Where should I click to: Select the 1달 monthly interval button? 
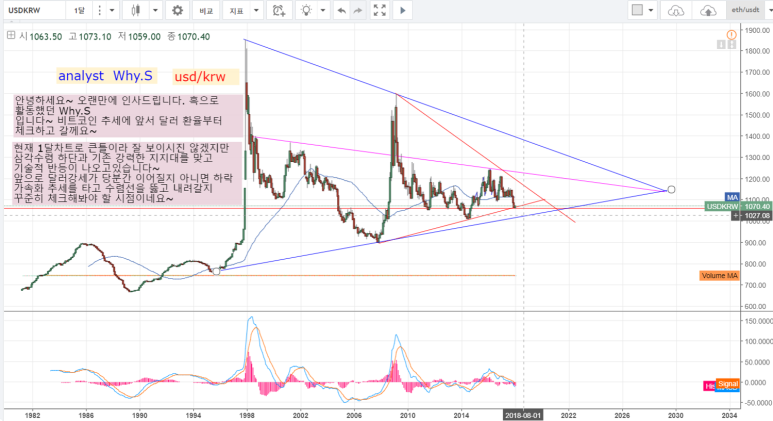coord(79,10)
